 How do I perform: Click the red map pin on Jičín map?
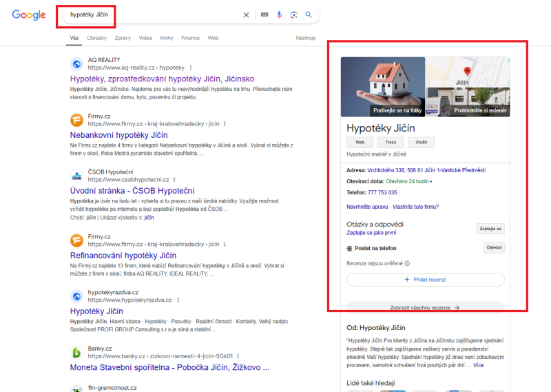(x=467, y=72)
